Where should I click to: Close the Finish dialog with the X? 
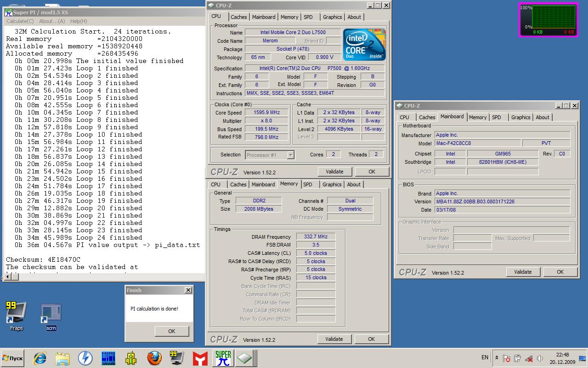[x=188, y=290]
